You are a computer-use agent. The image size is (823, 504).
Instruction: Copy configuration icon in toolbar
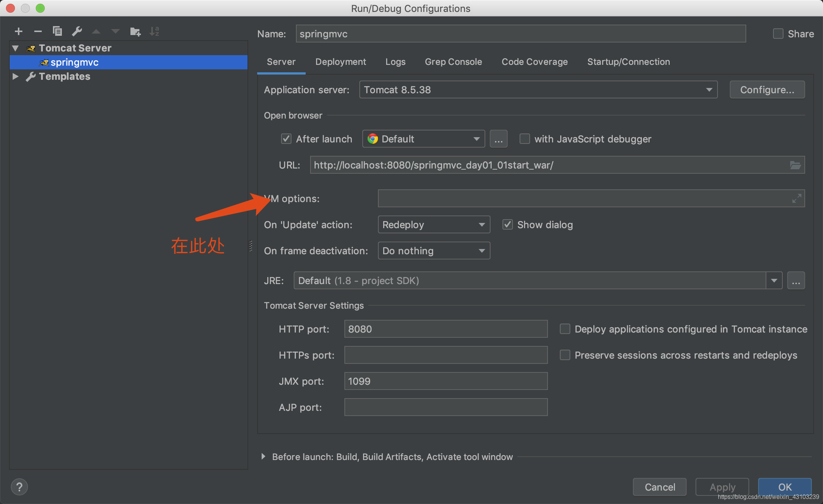point(57,31)
